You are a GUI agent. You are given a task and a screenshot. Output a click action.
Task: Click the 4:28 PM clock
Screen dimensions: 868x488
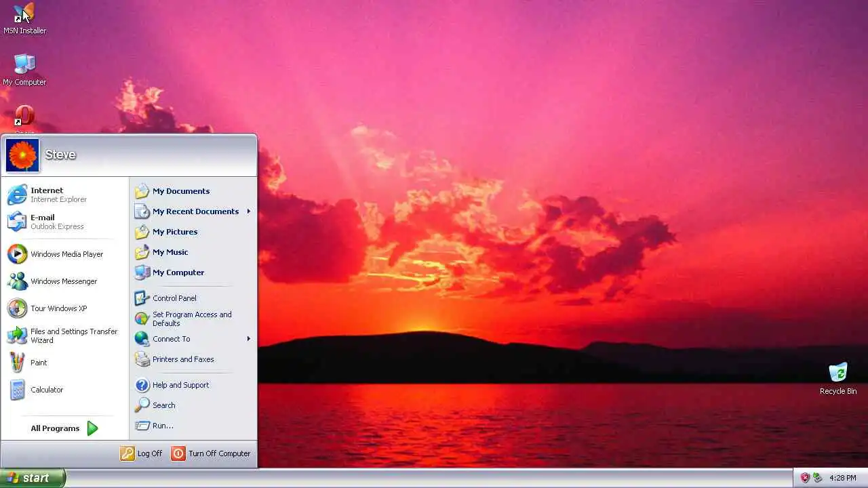pyautogui.click(x=843, y=478)
